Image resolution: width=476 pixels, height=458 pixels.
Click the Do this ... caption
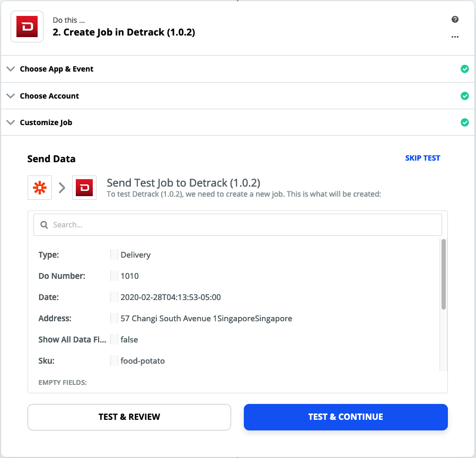click(68, 20)
